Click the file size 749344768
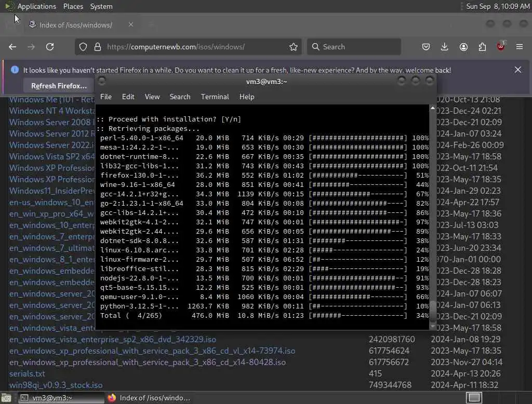Screen dimensions: 532x404 pyautogui.click(x=390, y=385)
